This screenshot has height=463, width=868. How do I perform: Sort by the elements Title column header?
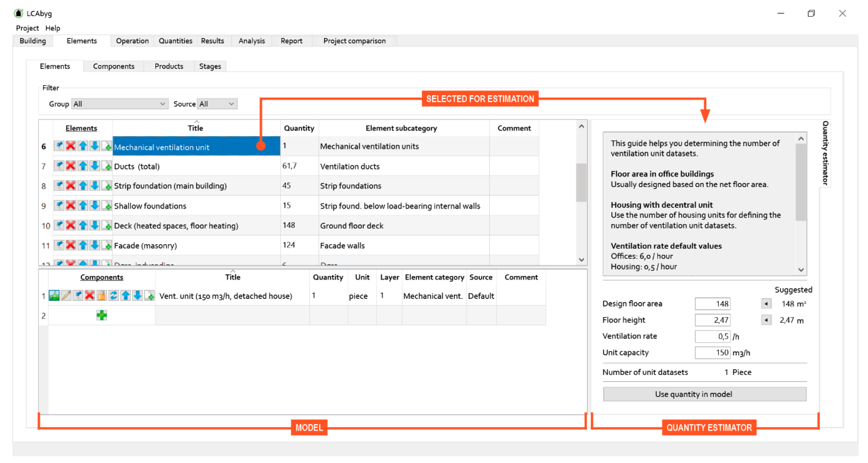pos(195,128)
